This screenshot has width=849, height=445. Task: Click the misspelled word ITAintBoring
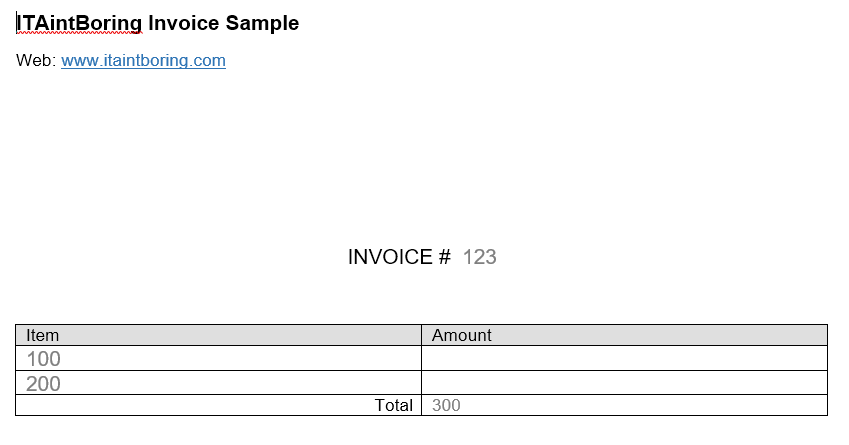79,23
